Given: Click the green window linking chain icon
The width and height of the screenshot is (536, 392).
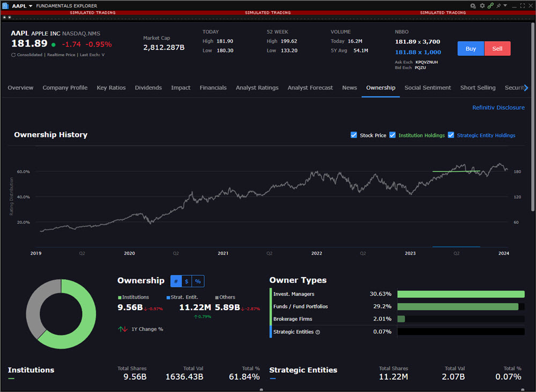Looking at the screenshot, I should tap(490, 6).
